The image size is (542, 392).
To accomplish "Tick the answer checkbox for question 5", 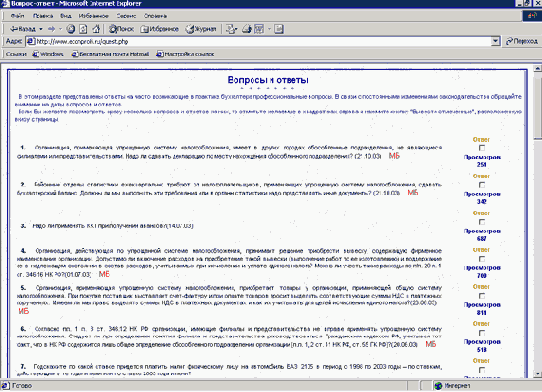I will 482,296.
